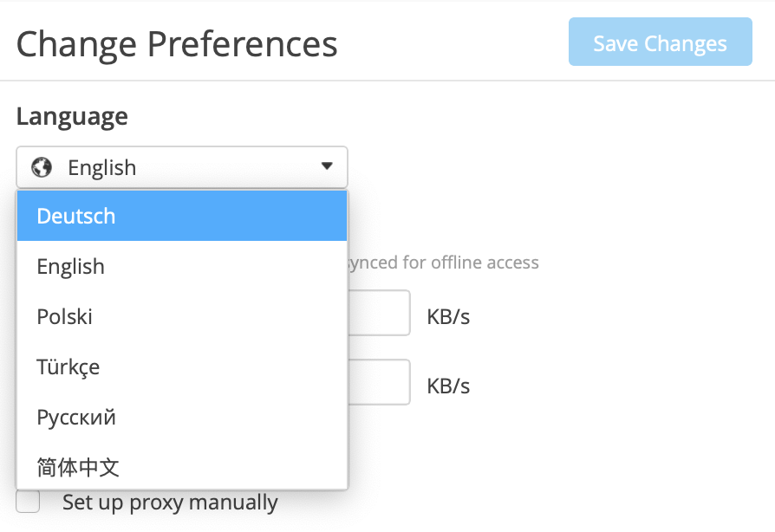Focus the lower KB/s rate input field
This screenshot has width=775, height=532.
click(379, 382)
